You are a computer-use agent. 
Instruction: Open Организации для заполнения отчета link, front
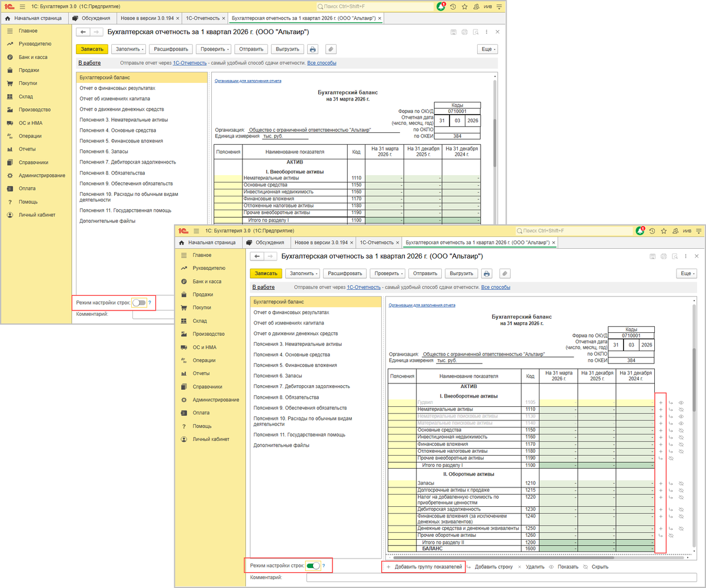(x=422, y=305)
